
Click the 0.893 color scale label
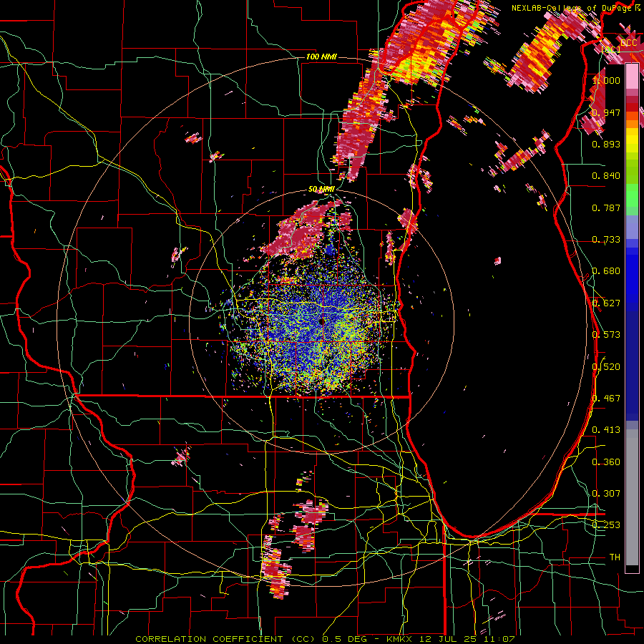606,144
